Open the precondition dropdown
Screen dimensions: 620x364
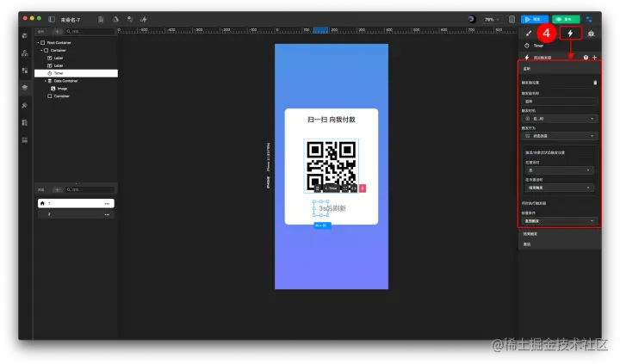tap(559, 221)
